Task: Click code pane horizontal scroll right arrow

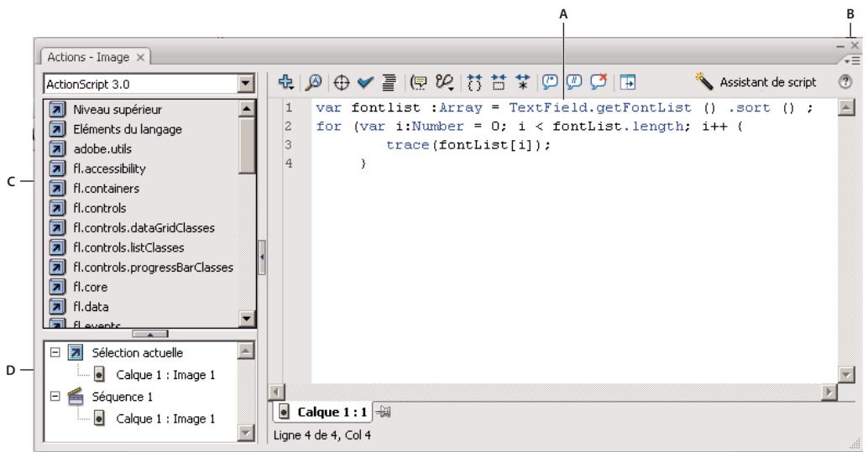Action: [x=829, y=392]
